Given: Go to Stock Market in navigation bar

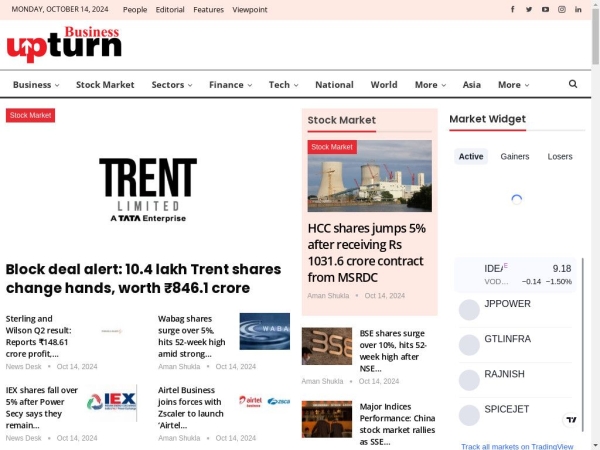Looking at the screenshot, I should (105, 85).
